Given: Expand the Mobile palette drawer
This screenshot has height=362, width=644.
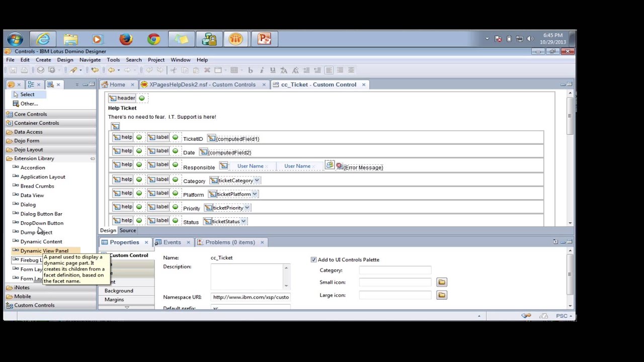Looking at the screenshot, I should point(50,296).
